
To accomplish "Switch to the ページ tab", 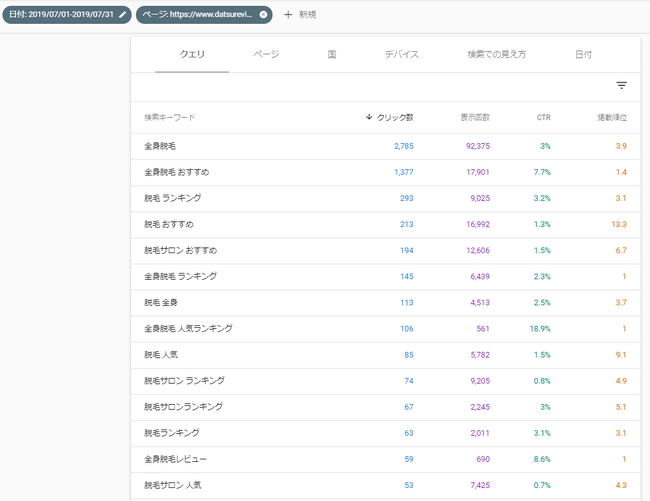I will pos(266,54).
